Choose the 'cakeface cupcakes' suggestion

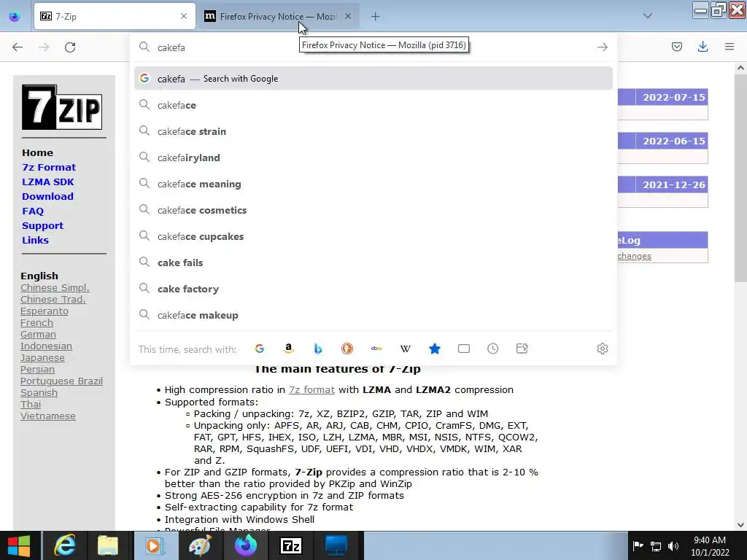[373, 236]
